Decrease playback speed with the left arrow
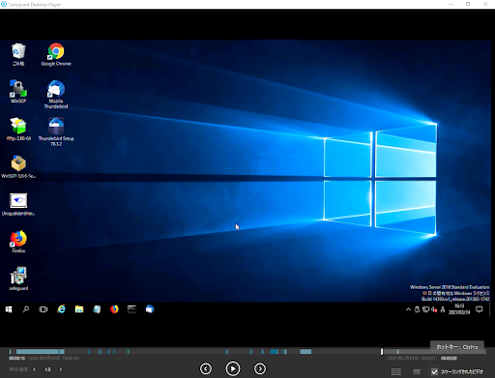This screenshot has width=495, height=378. pyautogui.click(x=35, y=369)
